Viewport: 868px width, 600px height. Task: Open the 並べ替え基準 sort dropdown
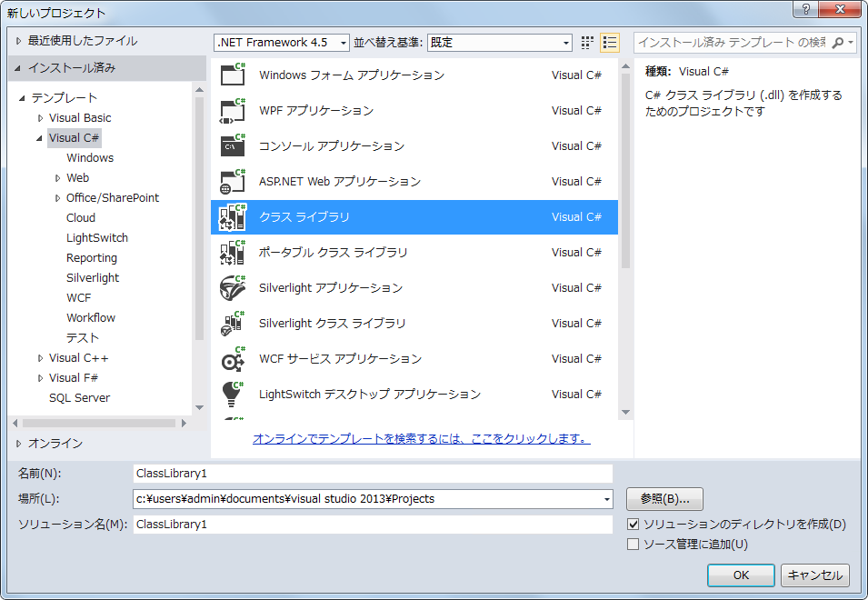[565, 43]
